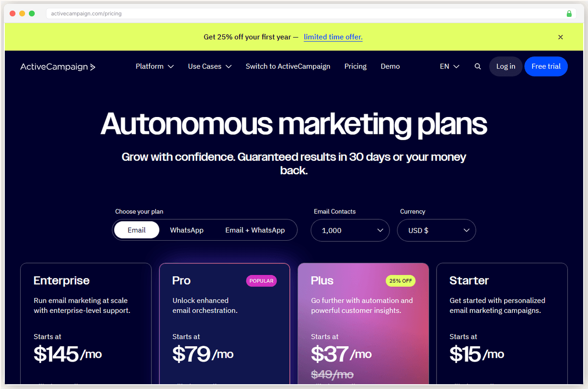
Task: Click Switch to ActiveCampaign in the navbar
Action: pos(288,66)
